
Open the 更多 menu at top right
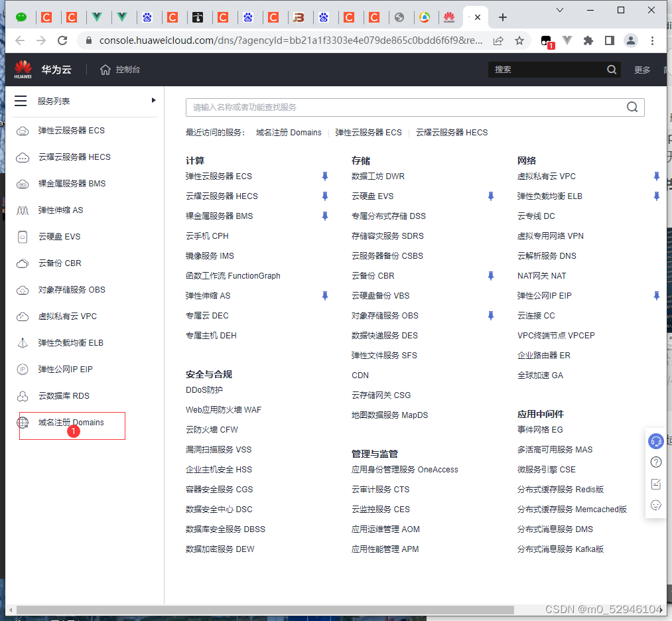pos(641,69)
